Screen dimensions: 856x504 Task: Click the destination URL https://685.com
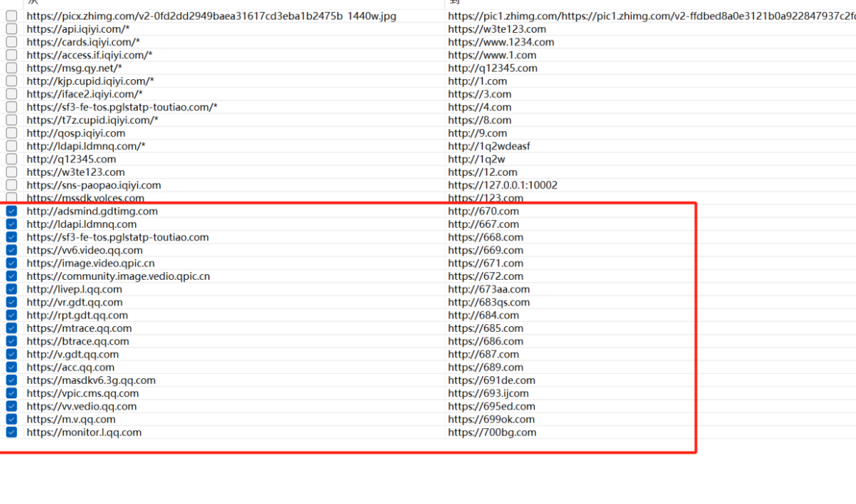coord(486,328)
